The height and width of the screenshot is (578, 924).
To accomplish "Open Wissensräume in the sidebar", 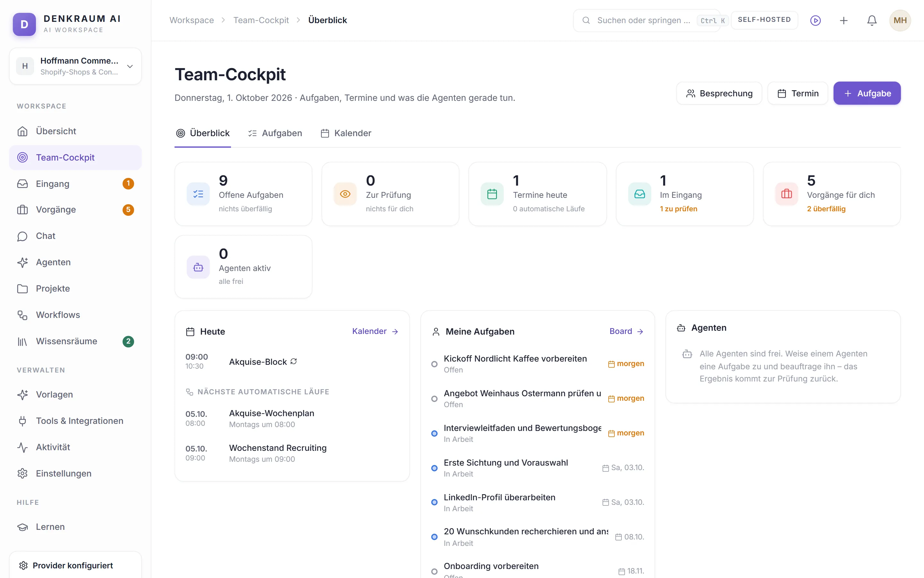I will click(75, 341).
